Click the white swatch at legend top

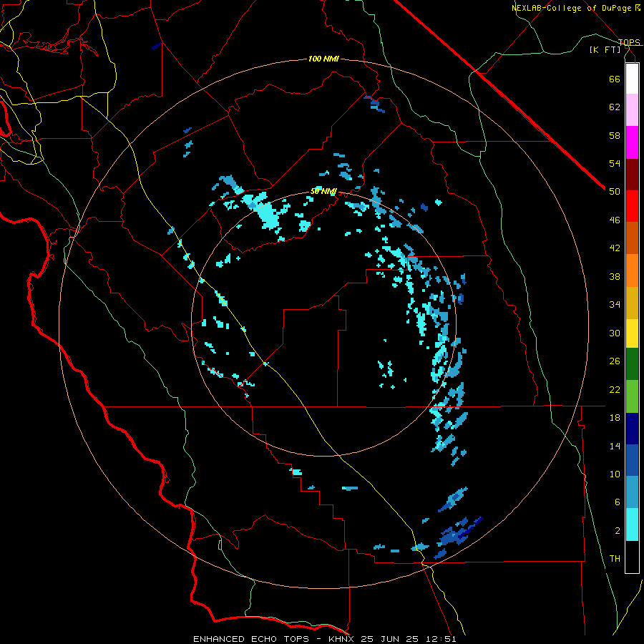632,79
